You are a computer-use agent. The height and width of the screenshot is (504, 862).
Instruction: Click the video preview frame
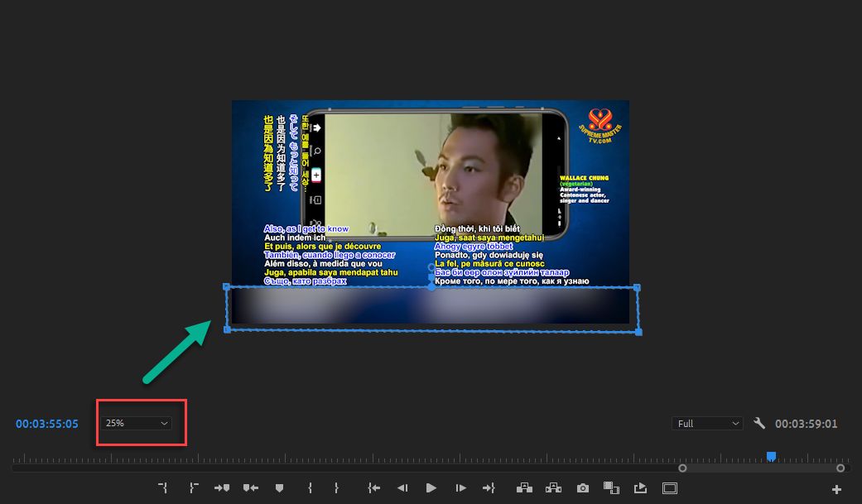pos(431,212)
